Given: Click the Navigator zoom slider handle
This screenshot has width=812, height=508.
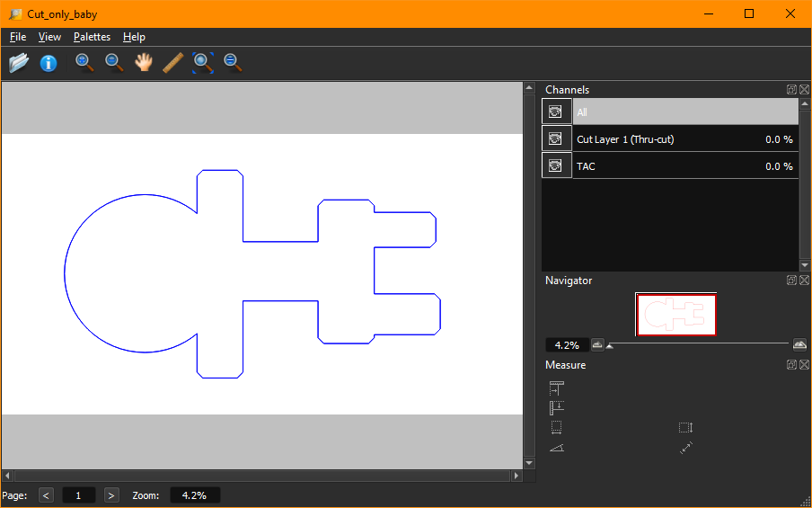Looking at the screenshot, I should pyautogui.click(x=611, y=345).
